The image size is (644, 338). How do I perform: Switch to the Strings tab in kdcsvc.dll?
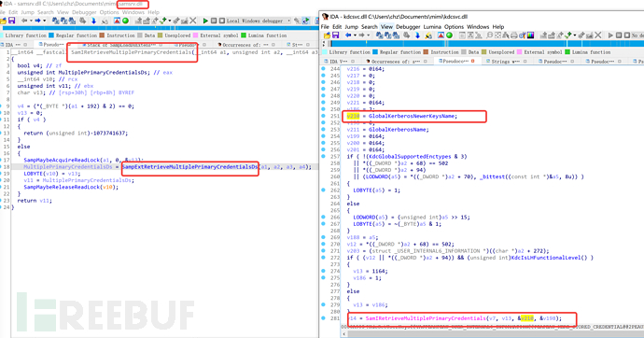[x=506, y=62]
